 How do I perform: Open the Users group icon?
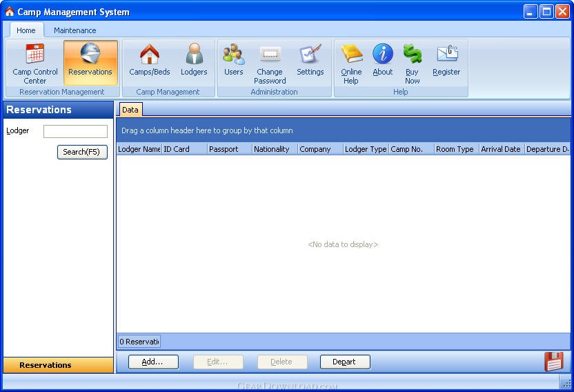click(x=234, y=54)
